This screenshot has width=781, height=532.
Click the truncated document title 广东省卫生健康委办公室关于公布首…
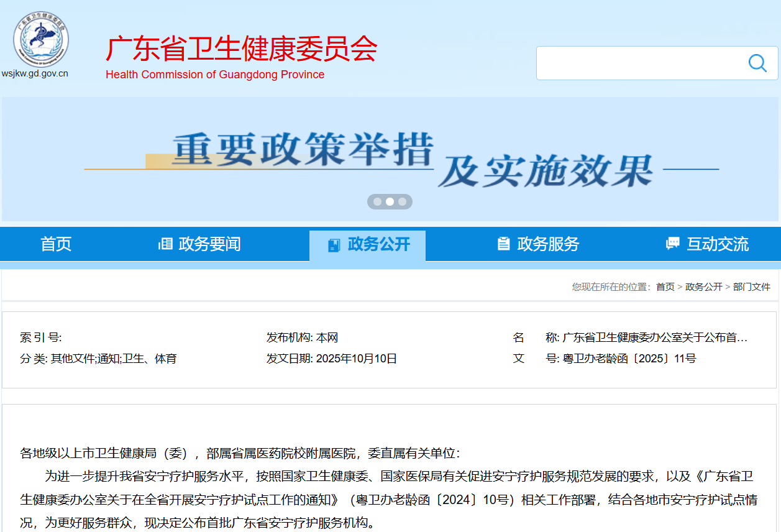pos(654,338)
